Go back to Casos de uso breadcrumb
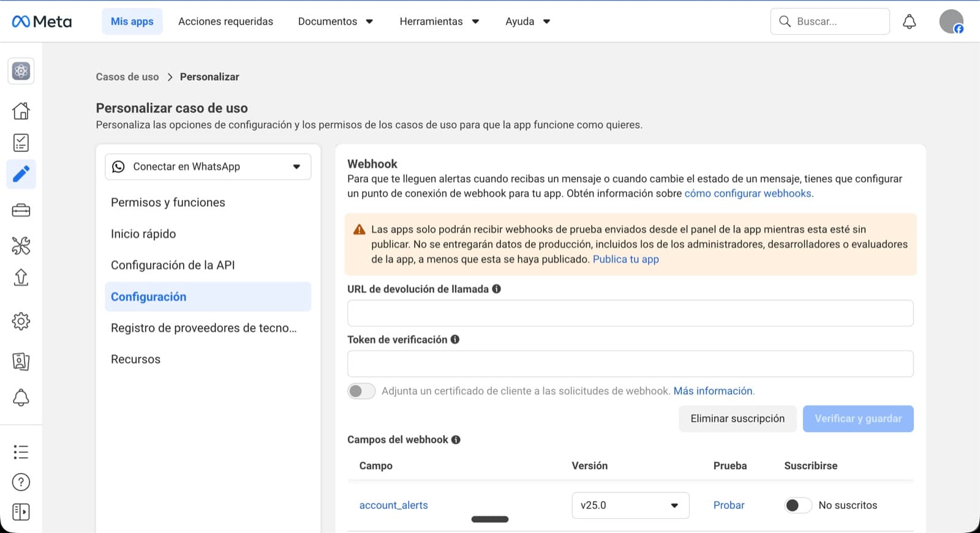 click(127, 76)
